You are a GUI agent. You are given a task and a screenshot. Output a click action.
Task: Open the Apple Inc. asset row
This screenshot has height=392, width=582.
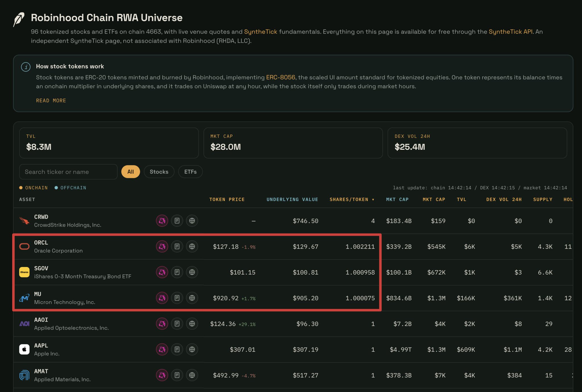[293, 349]
